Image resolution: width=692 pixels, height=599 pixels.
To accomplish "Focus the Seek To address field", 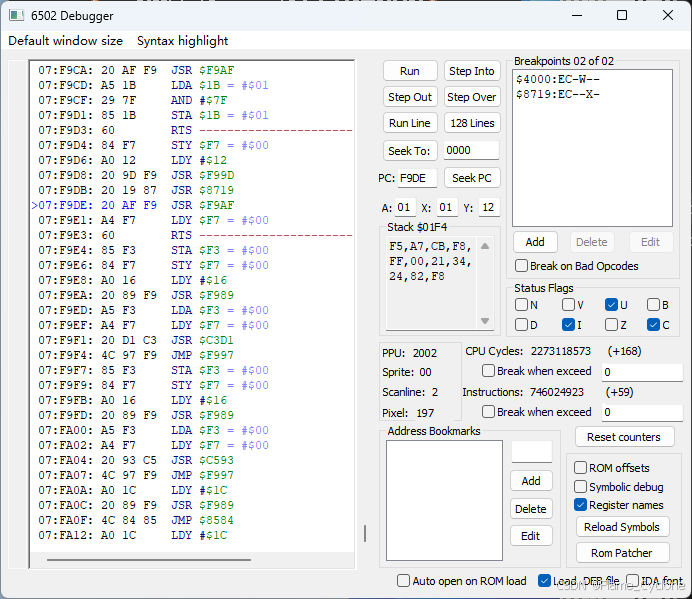I will 471,151.
